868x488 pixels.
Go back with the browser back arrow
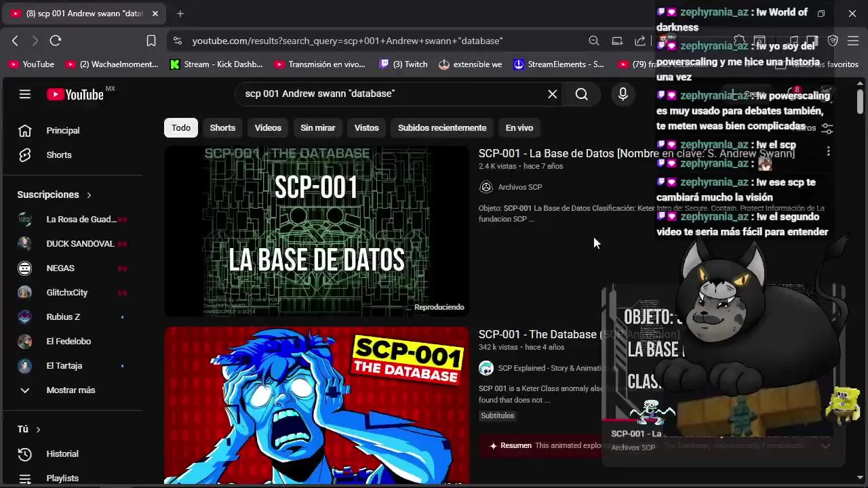pos(15,41)
